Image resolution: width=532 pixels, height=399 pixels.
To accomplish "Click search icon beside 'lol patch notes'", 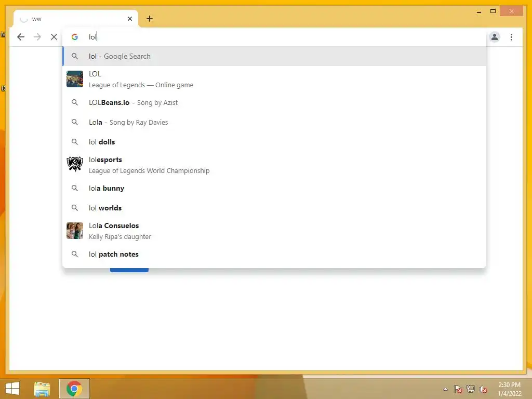I will click(x=75, y=254).
